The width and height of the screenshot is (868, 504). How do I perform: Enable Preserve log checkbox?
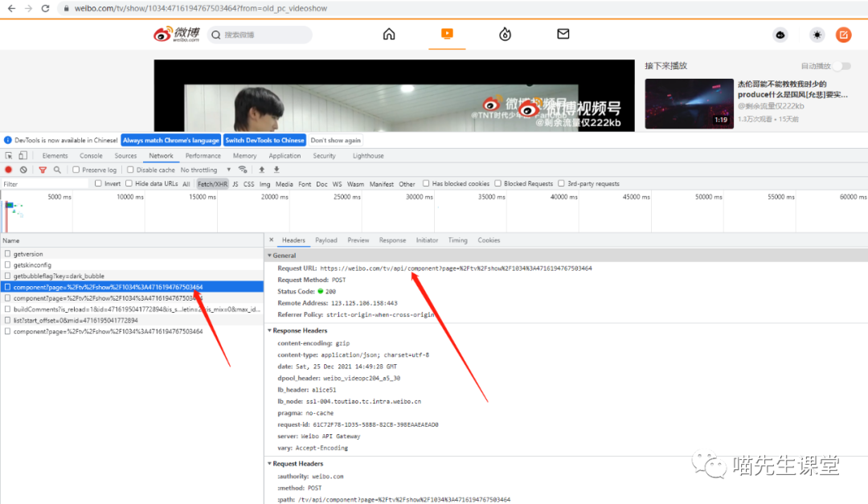pyautogui.click(x=76, y=170)
